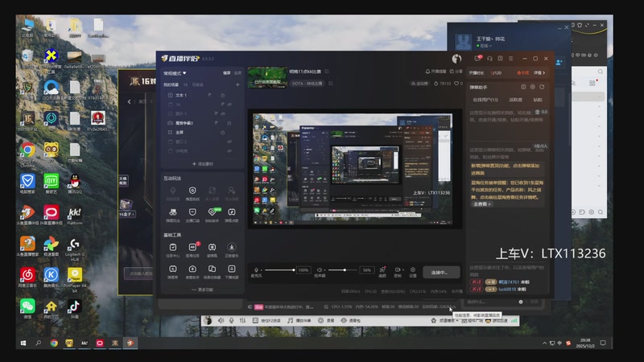The height and width of the screenshot is (362, 644).
Task: Click the 连接中... button
Action: tap(441, 273)
